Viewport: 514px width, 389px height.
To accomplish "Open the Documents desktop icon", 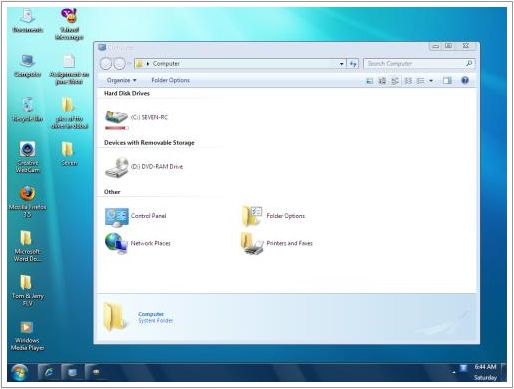I will (x=28, y=21).
